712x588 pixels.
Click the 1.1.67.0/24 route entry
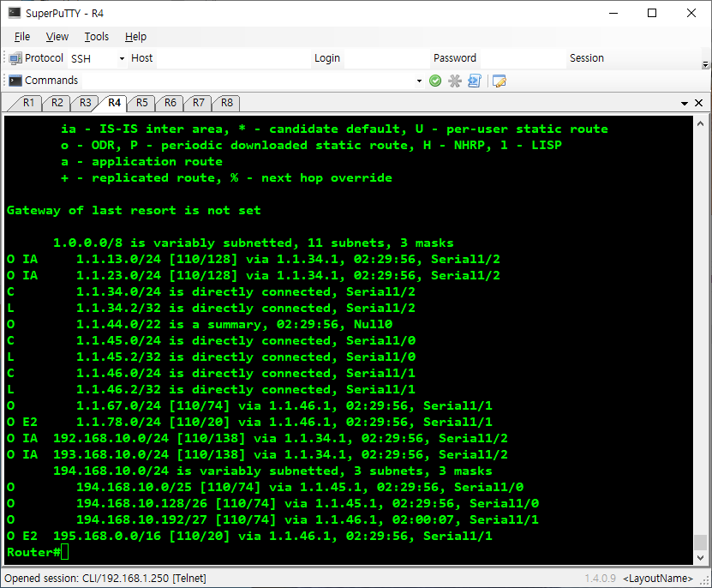249,405
